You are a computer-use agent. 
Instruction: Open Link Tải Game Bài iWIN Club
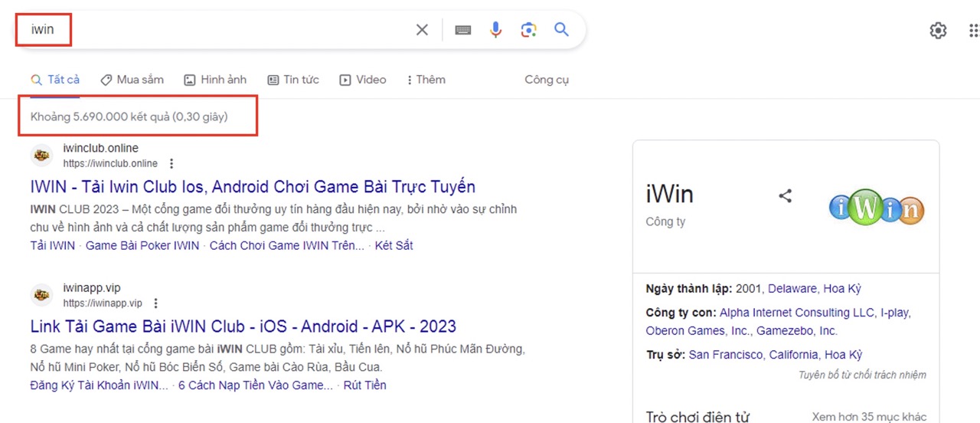(x=243, y=326)
